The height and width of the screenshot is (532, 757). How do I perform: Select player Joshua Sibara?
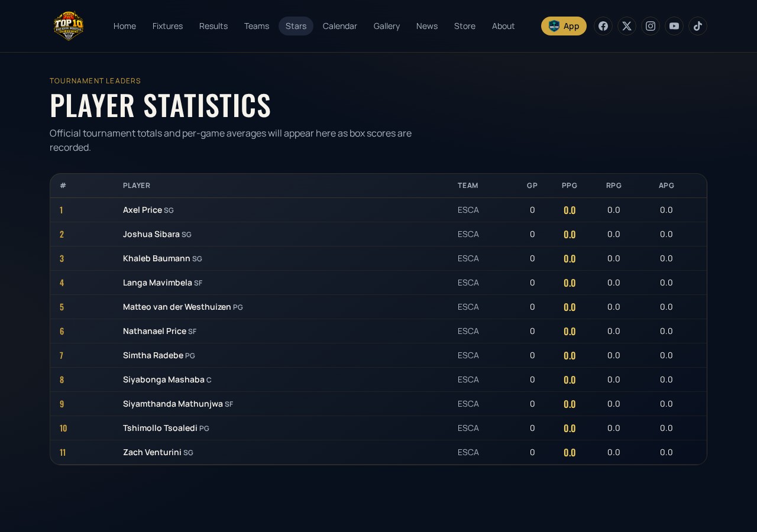tap(151, 234)
